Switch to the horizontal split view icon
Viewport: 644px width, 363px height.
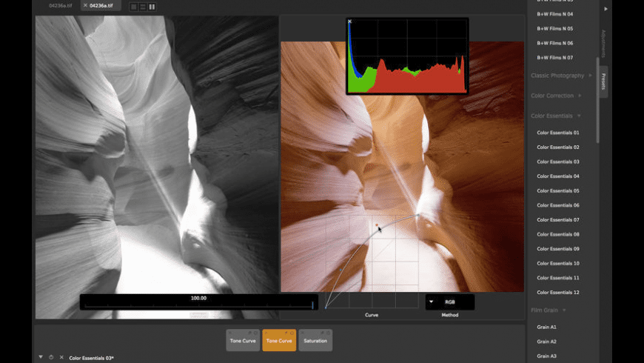pyautogui.click(x=143, y=7)
